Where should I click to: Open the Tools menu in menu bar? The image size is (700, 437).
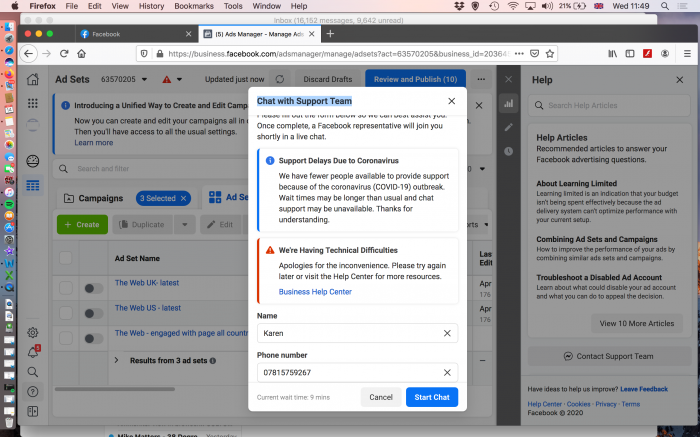[x=233, y=6]
